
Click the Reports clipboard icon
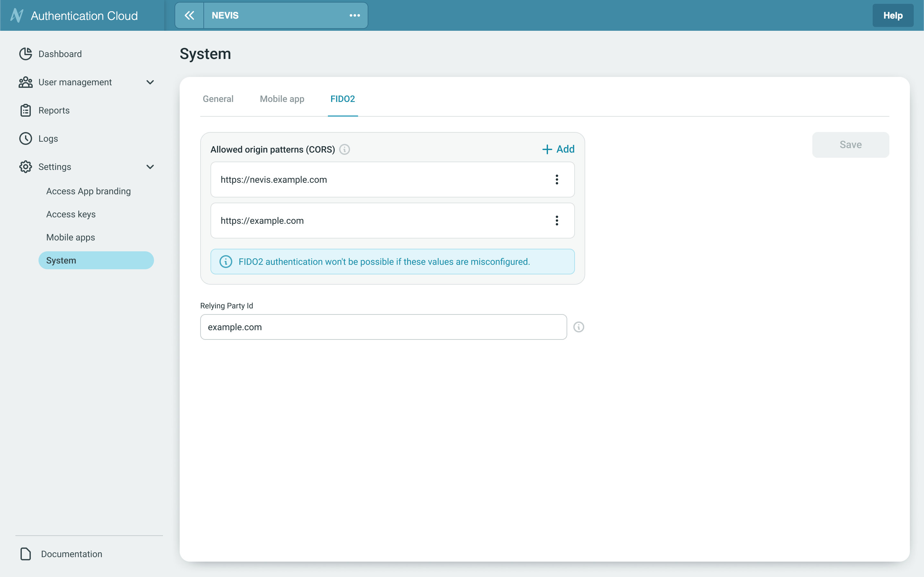click(x=25, y=110)
